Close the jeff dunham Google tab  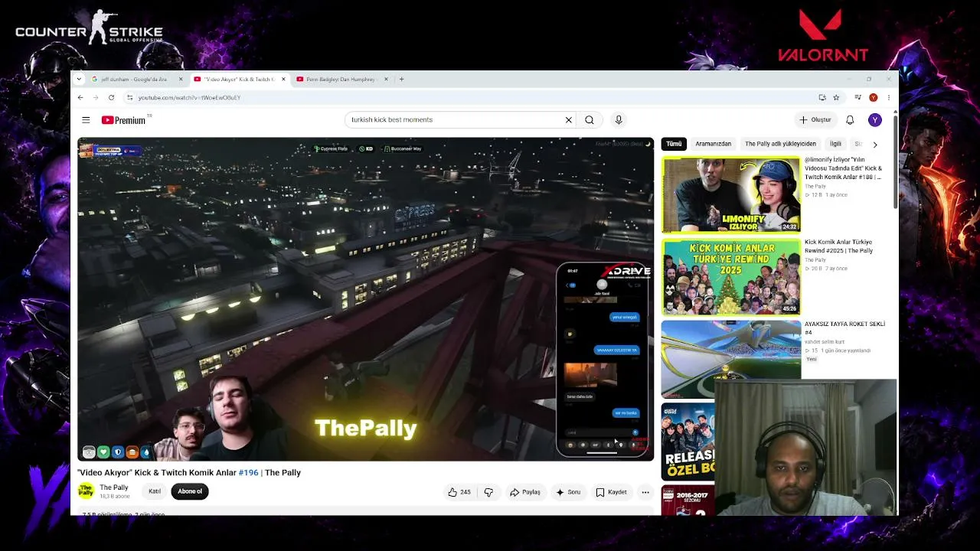coord(181,79)
